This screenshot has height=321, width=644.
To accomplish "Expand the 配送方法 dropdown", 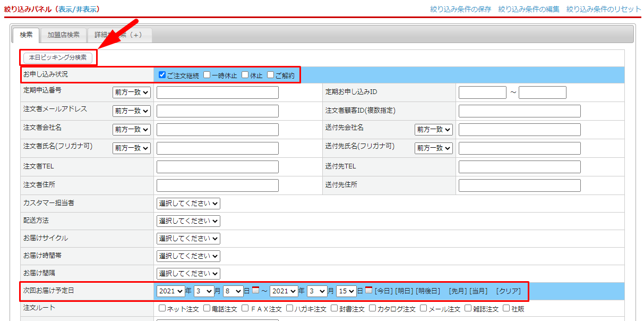I will [188, 221].
